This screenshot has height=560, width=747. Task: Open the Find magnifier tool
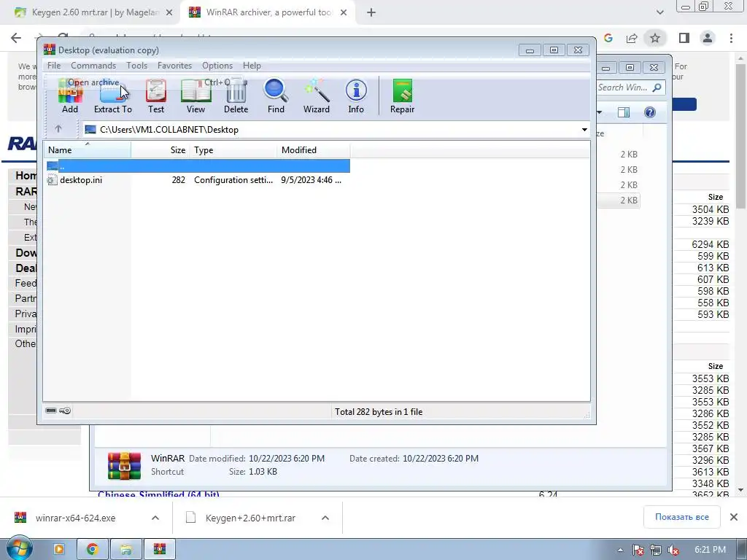pos(276,96)
